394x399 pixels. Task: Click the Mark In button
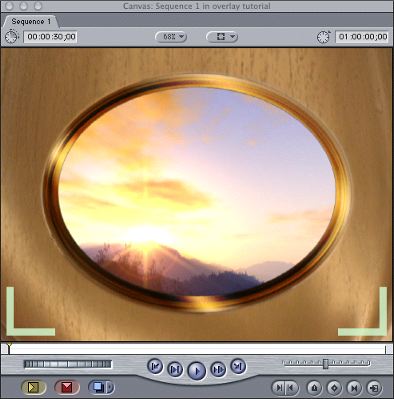279,388
